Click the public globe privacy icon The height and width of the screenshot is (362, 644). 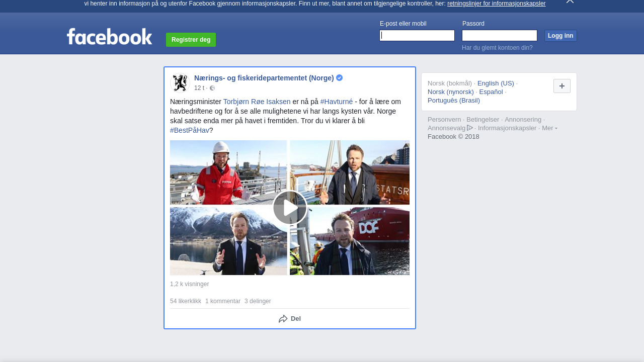point(212,88)
